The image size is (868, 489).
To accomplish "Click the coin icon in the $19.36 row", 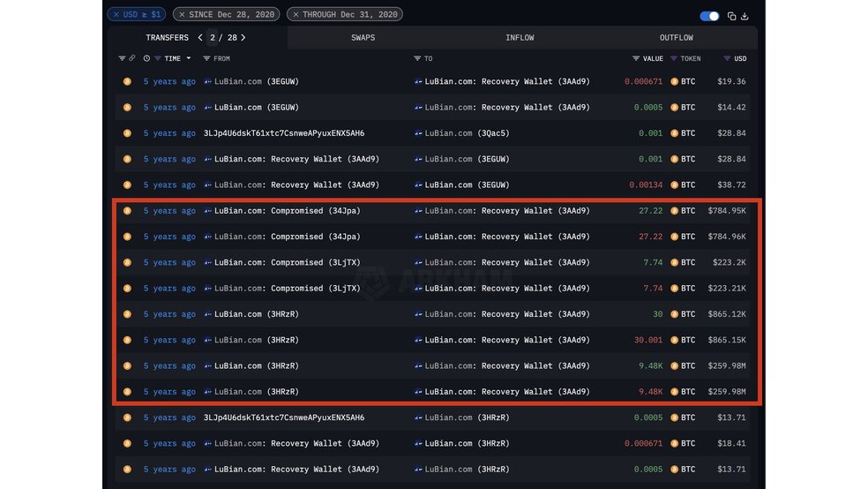I will (x=127, y=81).
